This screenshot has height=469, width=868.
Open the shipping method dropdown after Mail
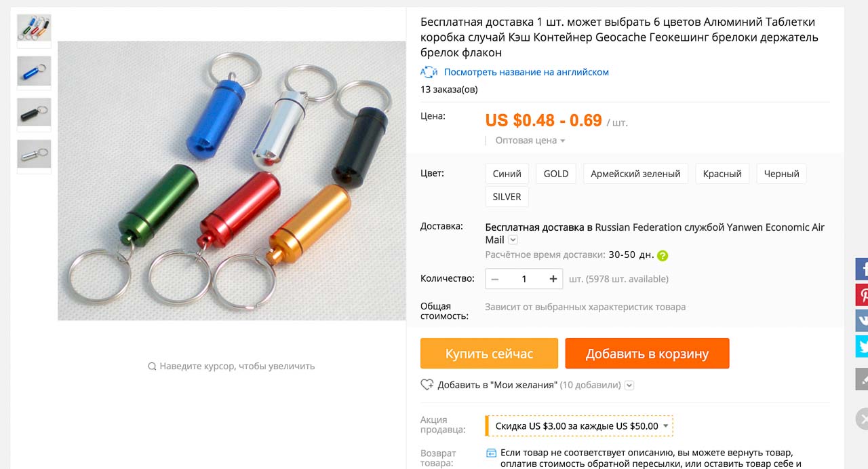click(513, 240)
